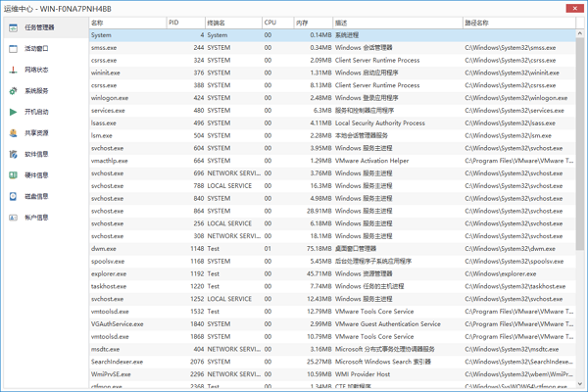Sort by the 路径名称 path column header
Image resolution: width=588 pixels, height=392 pixels.
519,23
